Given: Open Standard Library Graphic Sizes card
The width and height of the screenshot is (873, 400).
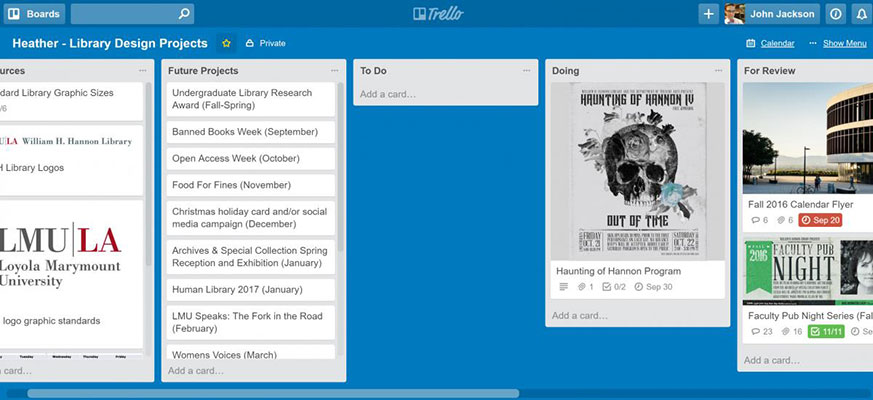Looking at the screenshot, I should [x=71, y=101].
